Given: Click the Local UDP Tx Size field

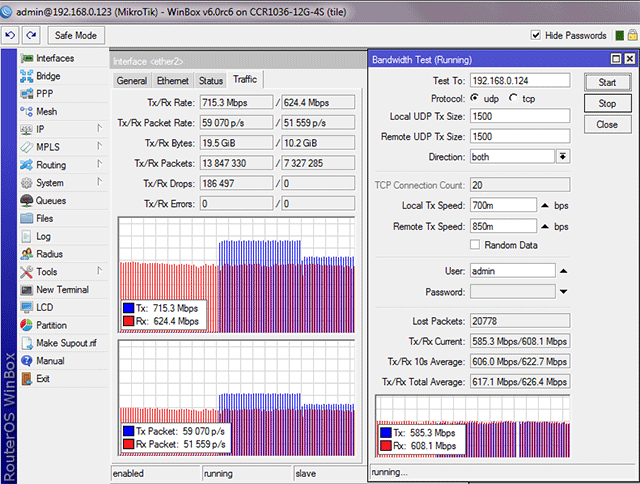Looking at the screenshot, I should pos(520,116).
